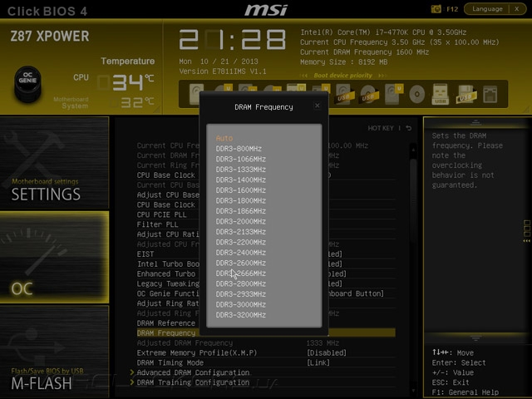Open the HOT KEY list

pos(381,128)
